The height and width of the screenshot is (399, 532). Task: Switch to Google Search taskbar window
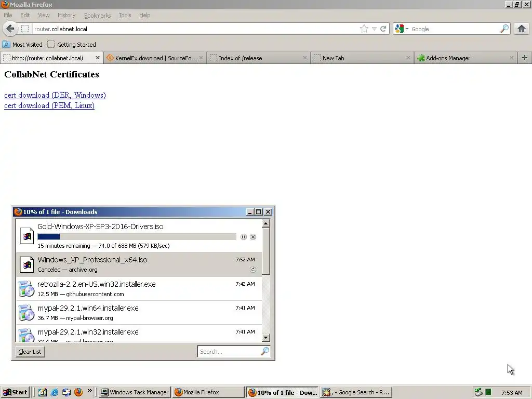[356, 392]
